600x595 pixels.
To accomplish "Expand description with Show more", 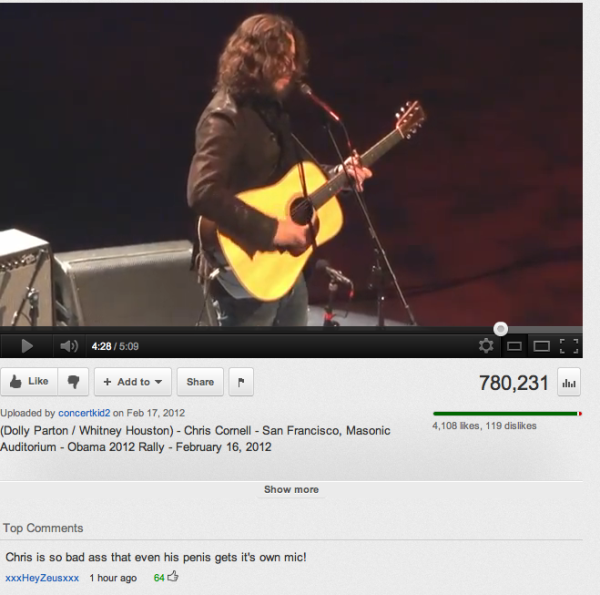I will pos(291,489).
